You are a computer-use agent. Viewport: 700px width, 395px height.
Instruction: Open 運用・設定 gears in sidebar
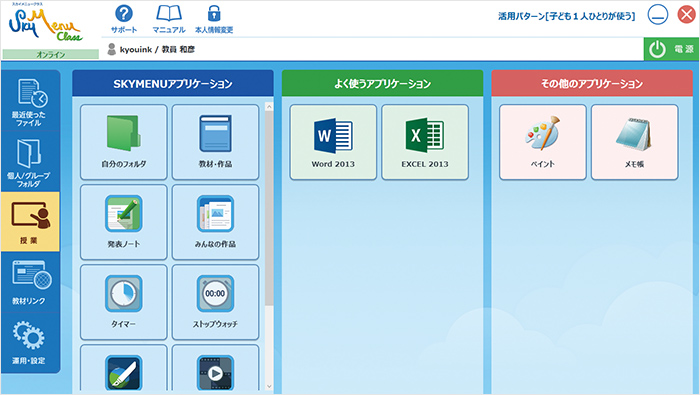pos(29,342)
